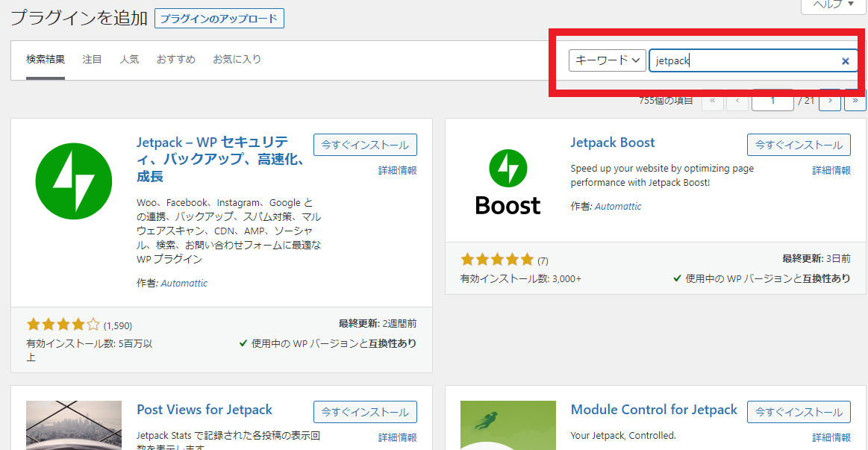Open the おすすめ tab
Screen dimensions: 868x450
pyautogui.click(x=175, y=59)
